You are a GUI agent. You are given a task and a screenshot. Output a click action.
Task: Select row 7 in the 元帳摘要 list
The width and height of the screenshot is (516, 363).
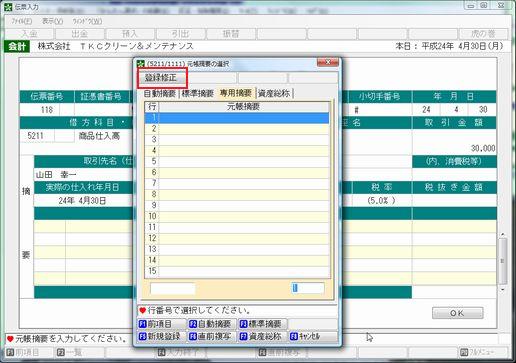coord(237,184)
